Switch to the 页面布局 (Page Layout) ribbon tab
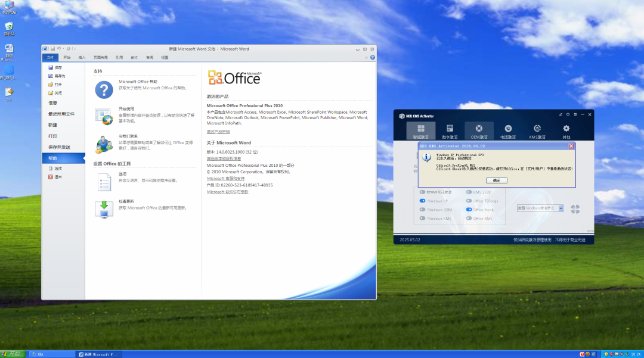 [x=100, y=57]
